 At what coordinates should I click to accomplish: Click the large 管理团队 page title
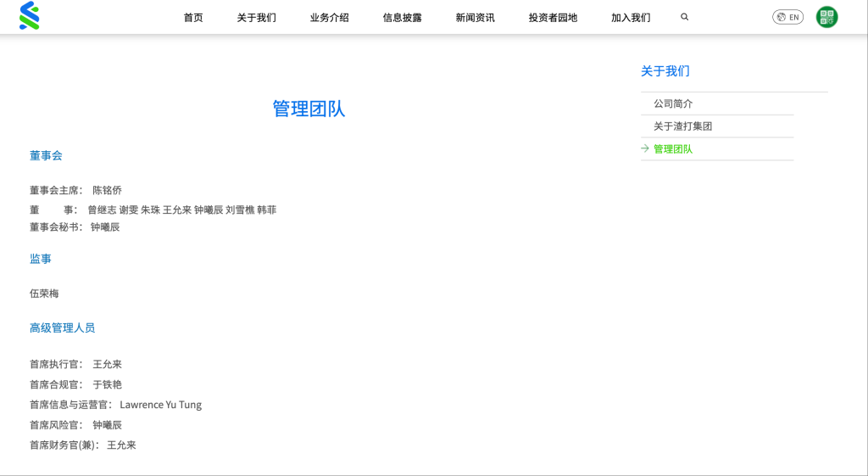pyautogui.click(x=309, y=109)
